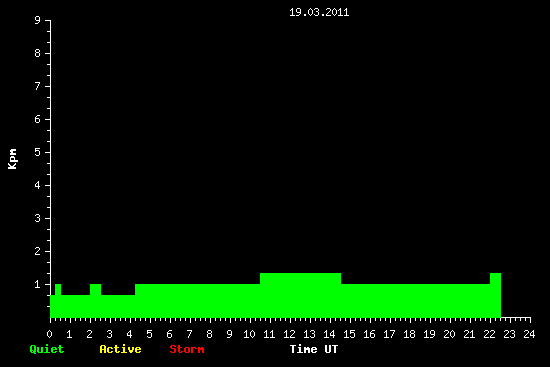Click the narrow green spike just after hour 0
This screenshot has height=367, width=550.
coord(58,300)
